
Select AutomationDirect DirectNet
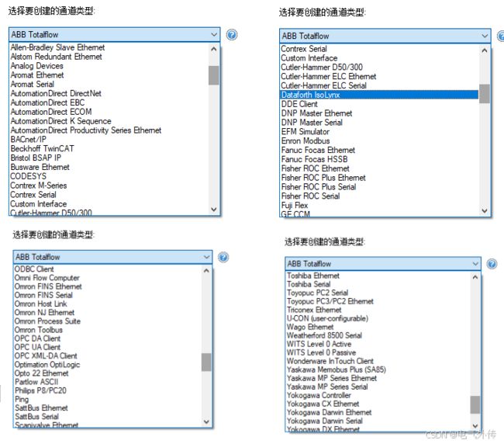tap(56, 94)
